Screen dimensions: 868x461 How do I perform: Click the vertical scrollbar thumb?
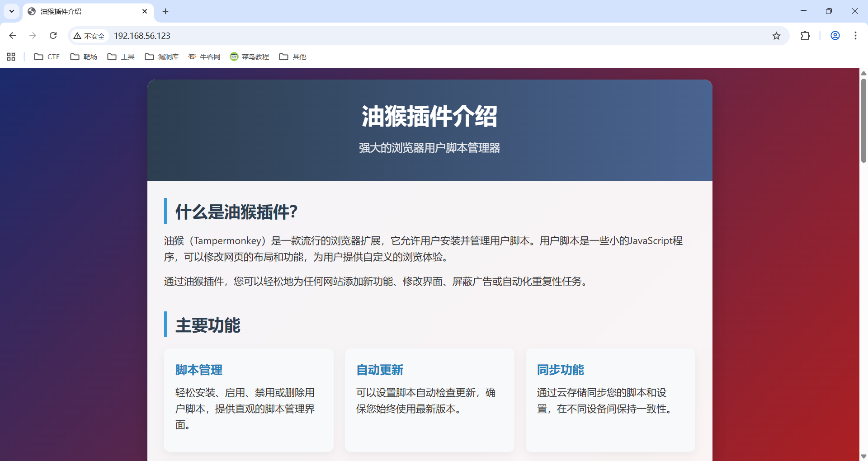coord(863,120)
